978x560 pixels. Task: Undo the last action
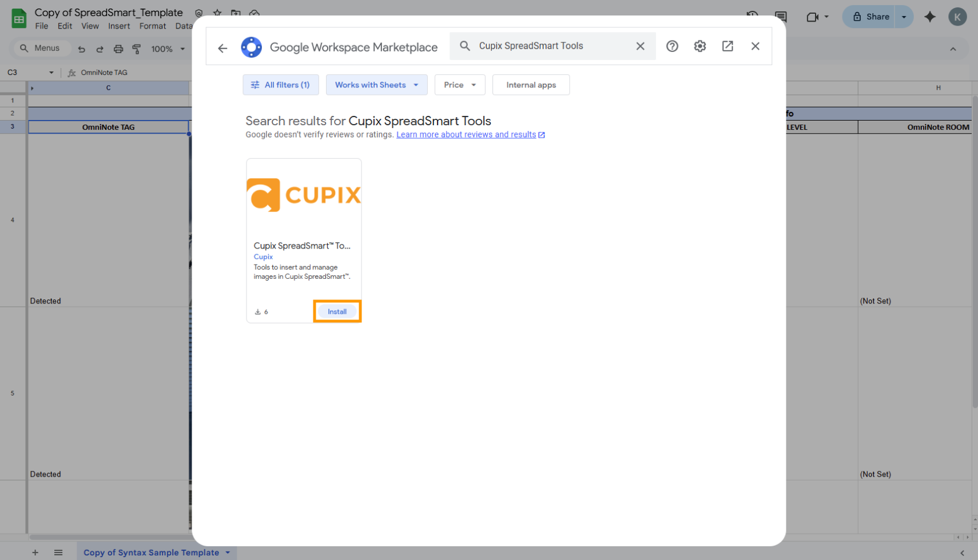coord(82,49)
